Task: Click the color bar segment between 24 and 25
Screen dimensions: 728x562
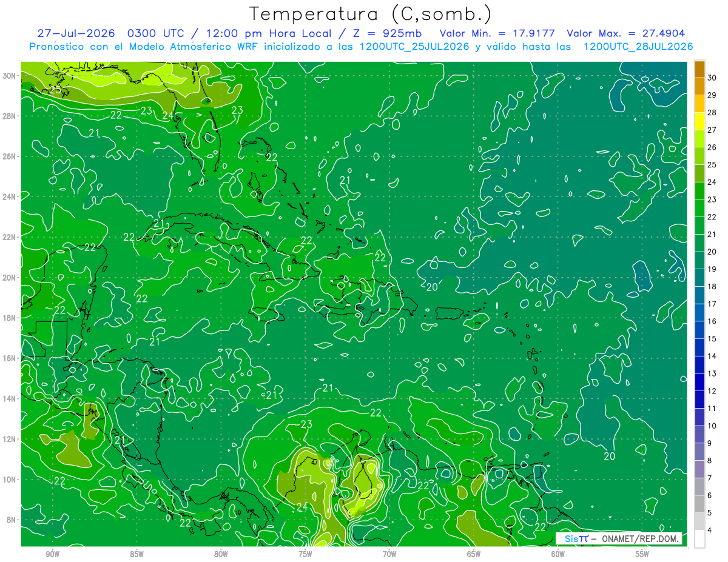Action: pyautogui.click(x=700, y=173)
